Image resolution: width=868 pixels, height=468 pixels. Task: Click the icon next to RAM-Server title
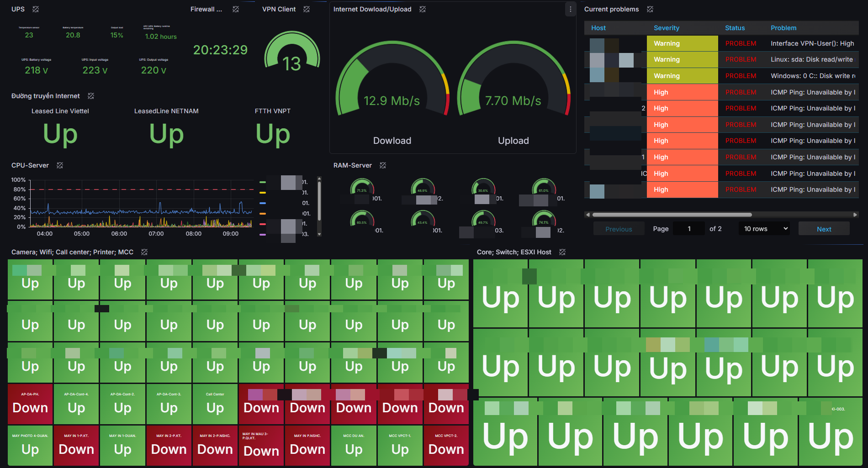tap(383, 165)
